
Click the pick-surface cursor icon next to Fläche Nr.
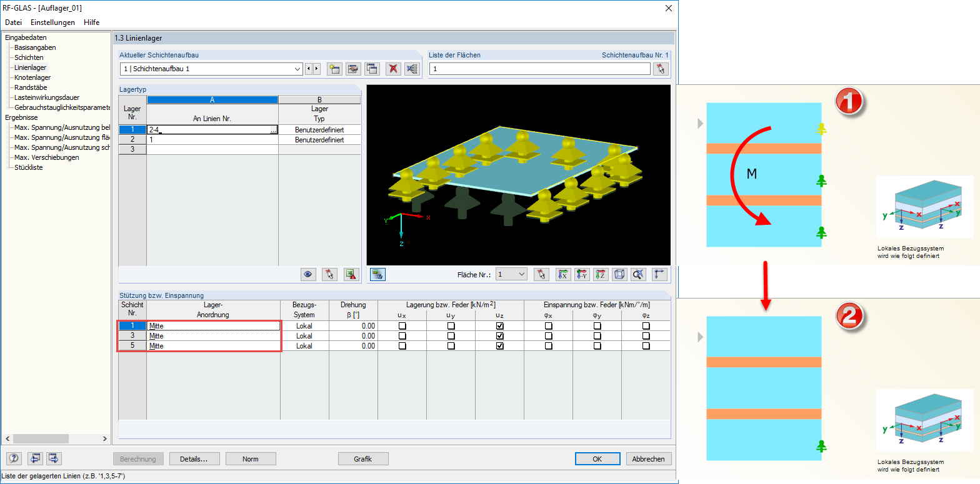click(x=542, y=274)
